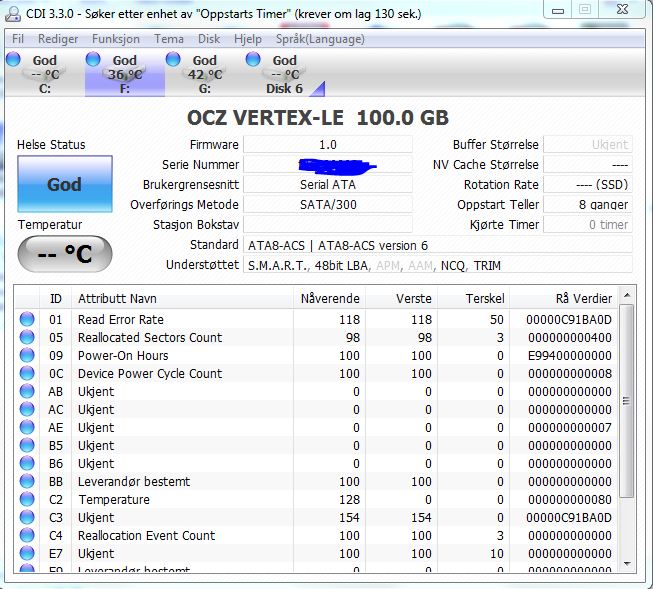This screenshot has height=589, width=653.
Task: Select raw value E99400000000
Action: click(x=570, y=355)
